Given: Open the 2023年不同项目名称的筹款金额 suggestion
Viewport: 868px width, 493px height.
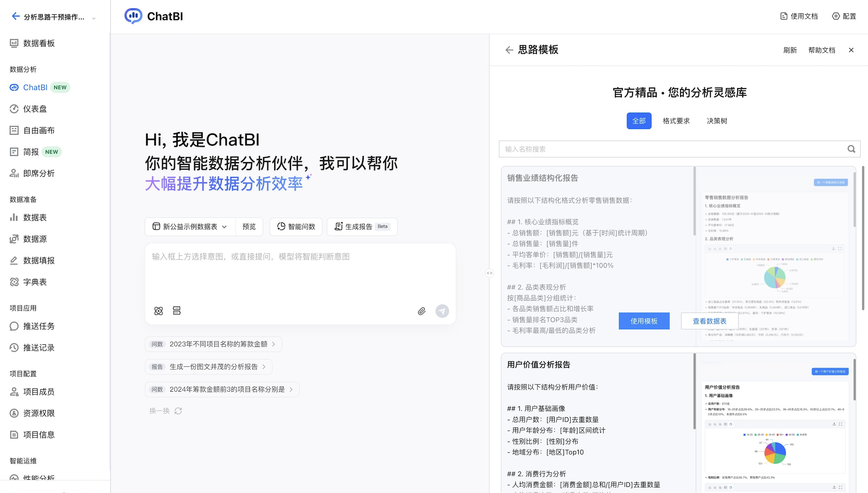Looking at the screenshot, I should click(x=214, y=344).
